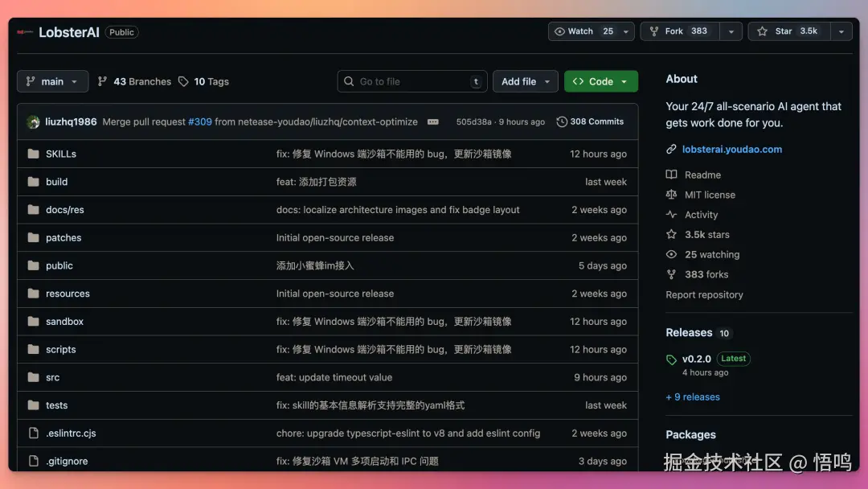The height and width of the screenshot is (489, 868).
Task: Open the main branch dropdown
Action: [x=52, y=81]
